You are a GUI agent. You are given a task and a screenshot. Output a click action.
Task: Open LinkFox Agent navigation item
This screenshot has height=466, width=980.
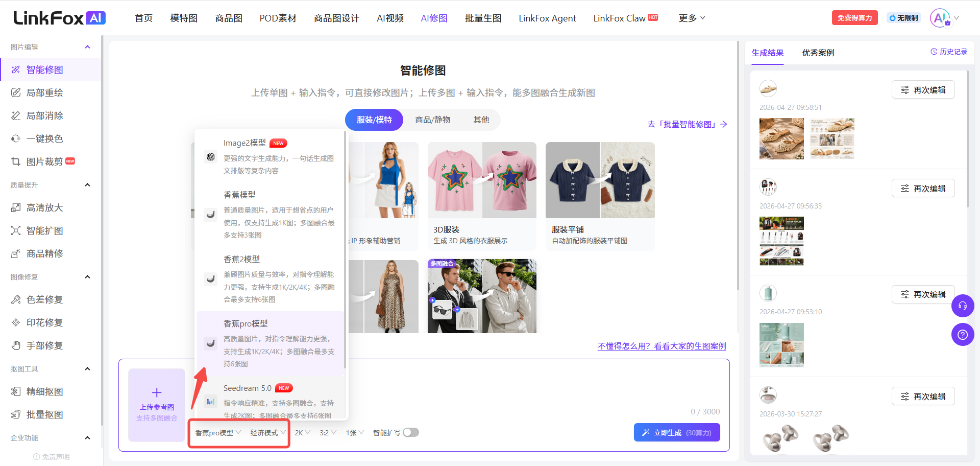[x=547, y=18]
